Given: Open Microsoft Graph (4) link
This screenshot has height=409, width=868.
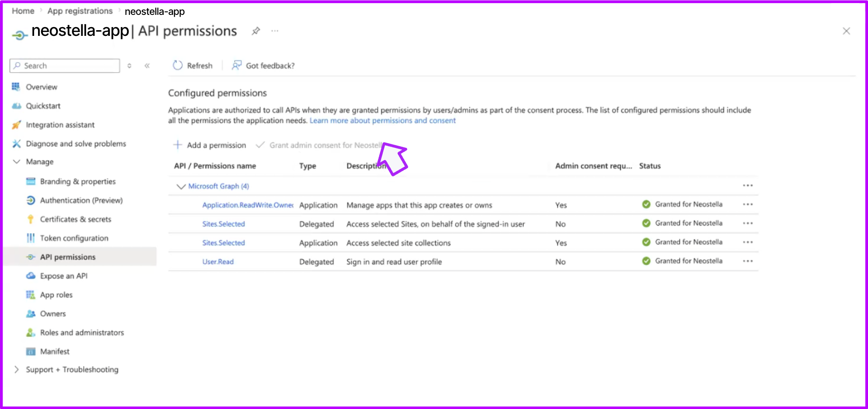Looking at the screenshot, I should coord(219,186).
